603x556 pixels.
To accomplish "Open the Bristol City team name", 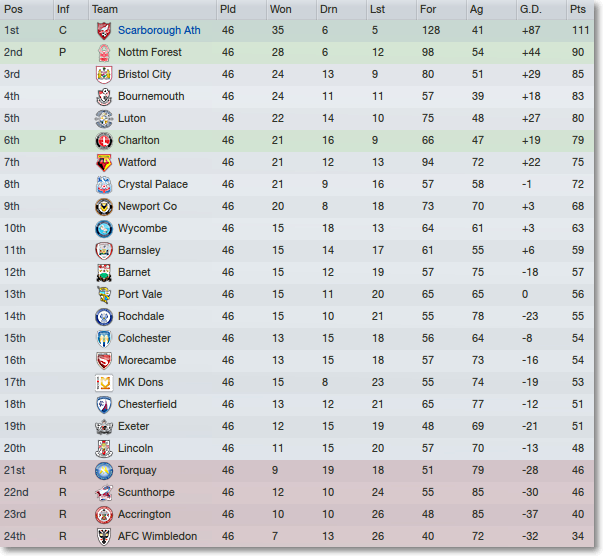I will tap(144, 74).
